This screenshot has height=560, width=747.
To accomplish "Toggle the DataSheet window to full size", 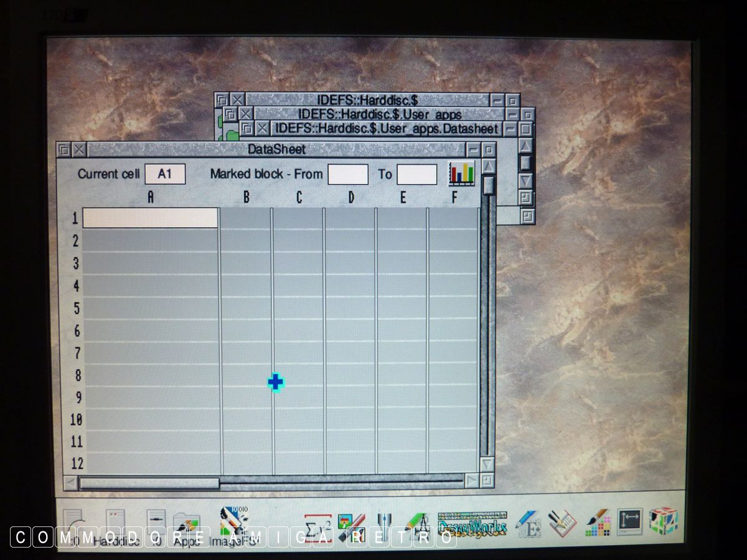I will click(x=489, y=149).
